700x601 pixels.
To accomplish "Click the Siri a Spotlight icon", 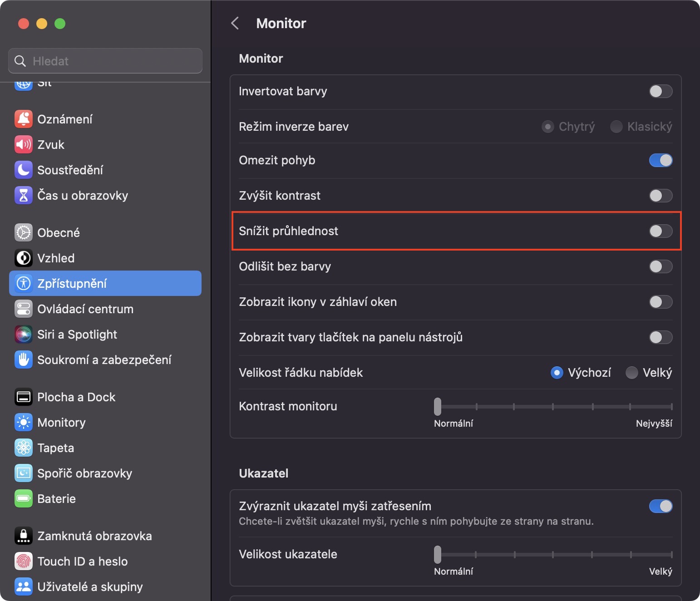I will point(24,334).
